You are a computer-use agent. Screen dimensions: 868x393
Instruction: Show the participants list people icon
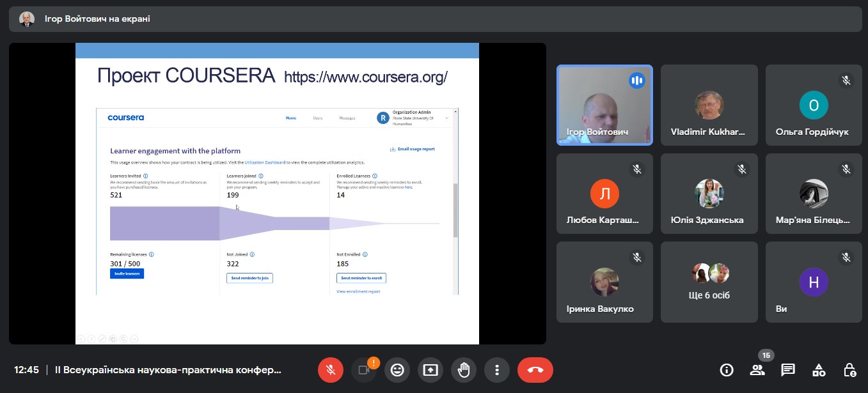(757, 369)
